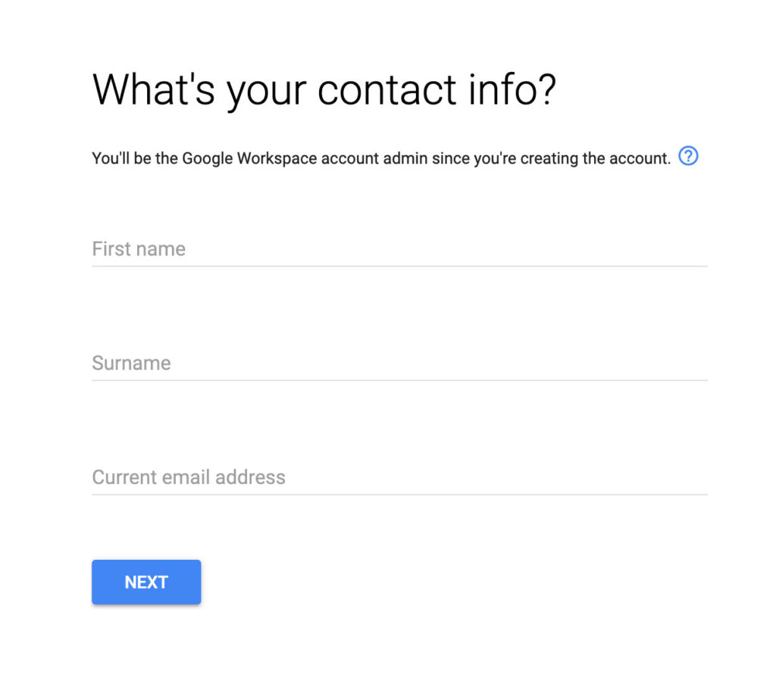Open help about the account admin role
Viewport: 776px width, 700px height.
coord(688,156)
